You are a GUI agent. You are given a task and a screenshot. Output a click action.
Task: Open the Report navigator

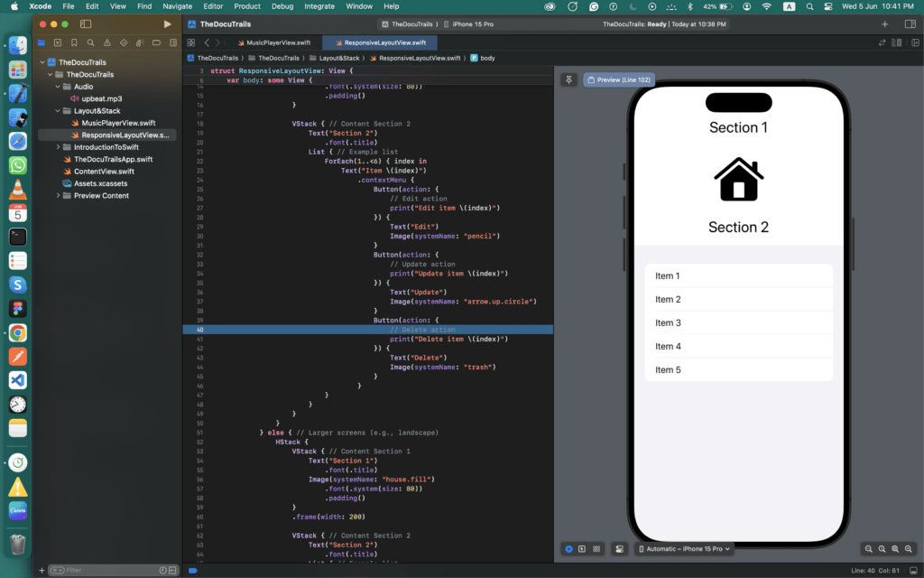click(x=173, y=42)
